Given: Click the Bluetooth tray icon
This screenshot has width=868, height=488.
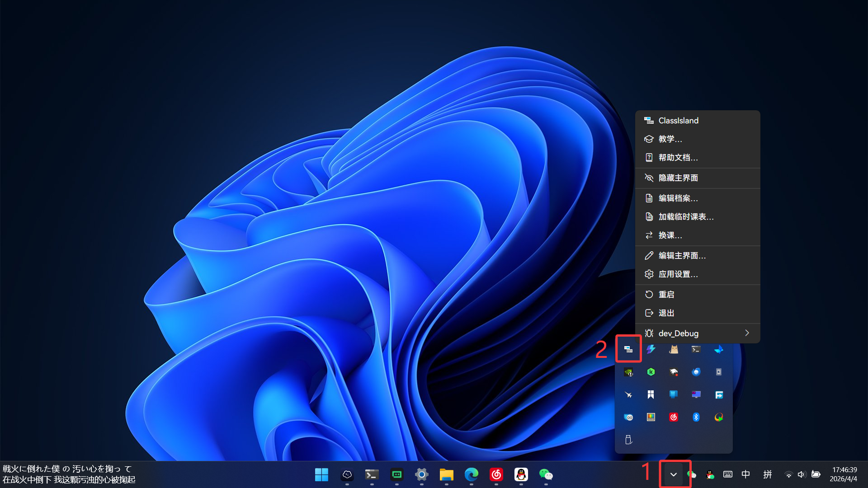Looking at the screenshot, I should point(696,417).
